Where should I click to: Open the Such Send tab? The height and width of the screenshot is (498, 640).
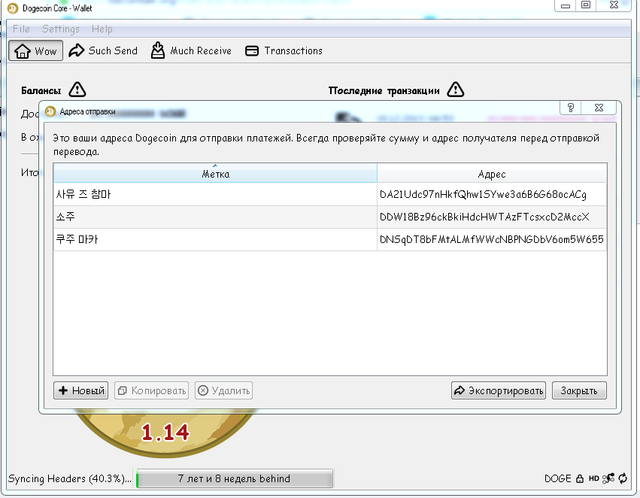pyautogui.click(x=103, y=51)
